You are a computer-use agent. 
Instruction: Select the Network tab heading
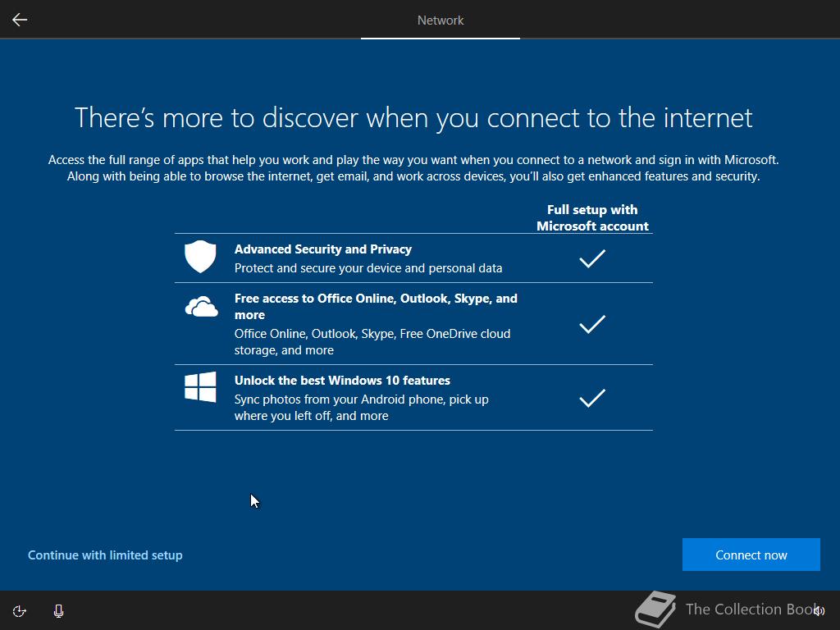click(441, 21)
